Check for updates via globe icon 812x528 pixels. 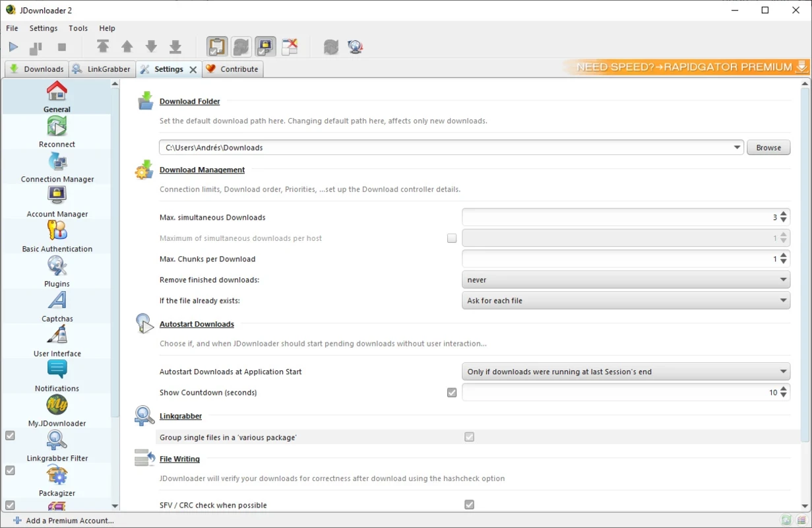tap(356, 47)
